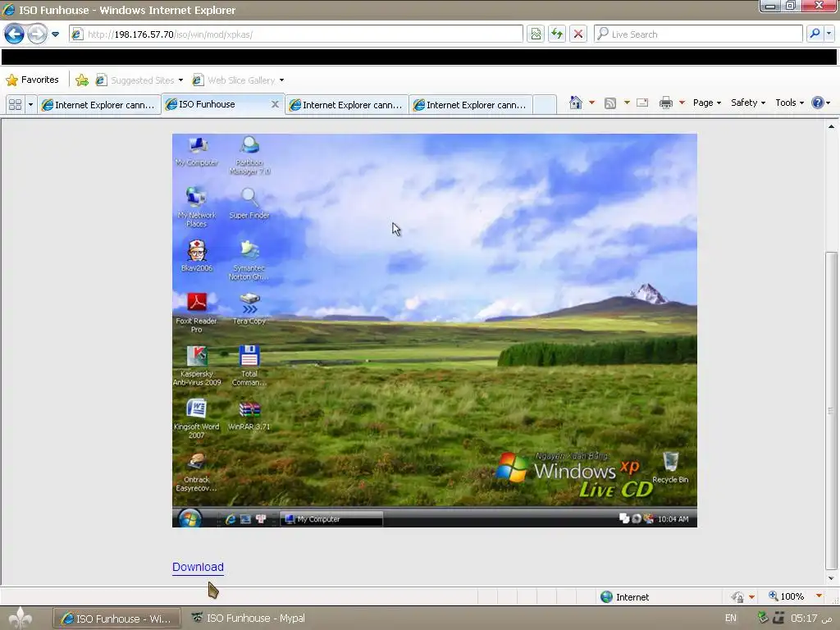Refresh the page with the green arrows icon
This screenshot has width=840, height=630.
[557, 34]
